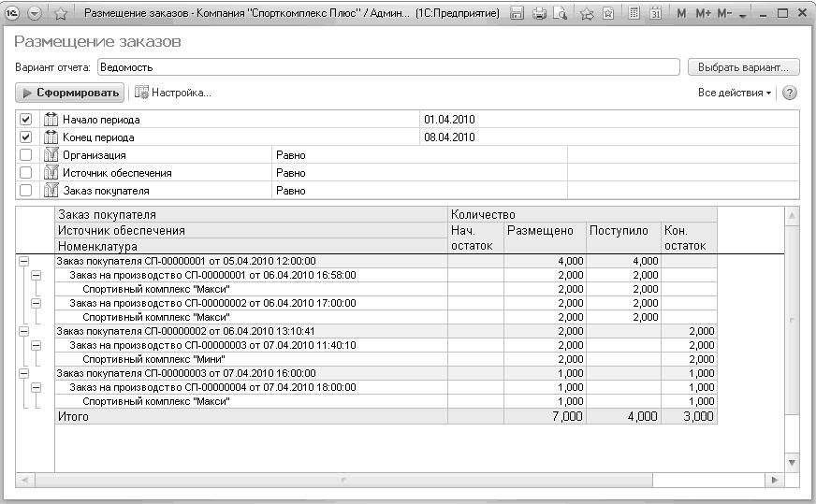Click the Заказ покупателя filter icon

tap(51, 190)
